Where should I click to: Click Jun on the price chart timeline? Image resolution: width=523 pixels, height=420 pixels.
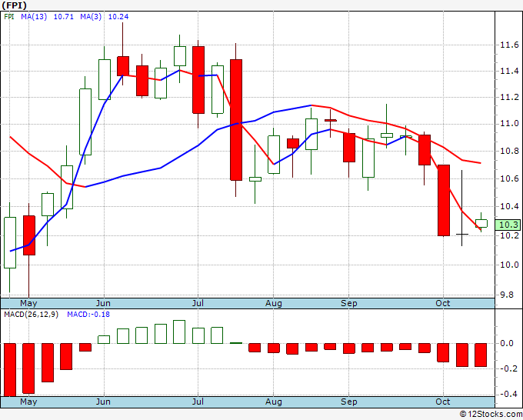pyautogui.click(x=103, y=304)
